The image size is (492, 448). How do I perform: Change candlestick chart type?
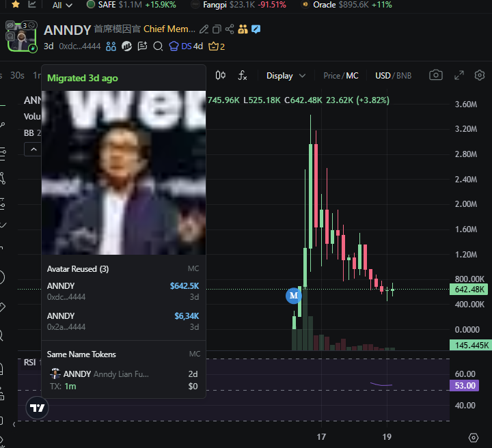(220, 76)
